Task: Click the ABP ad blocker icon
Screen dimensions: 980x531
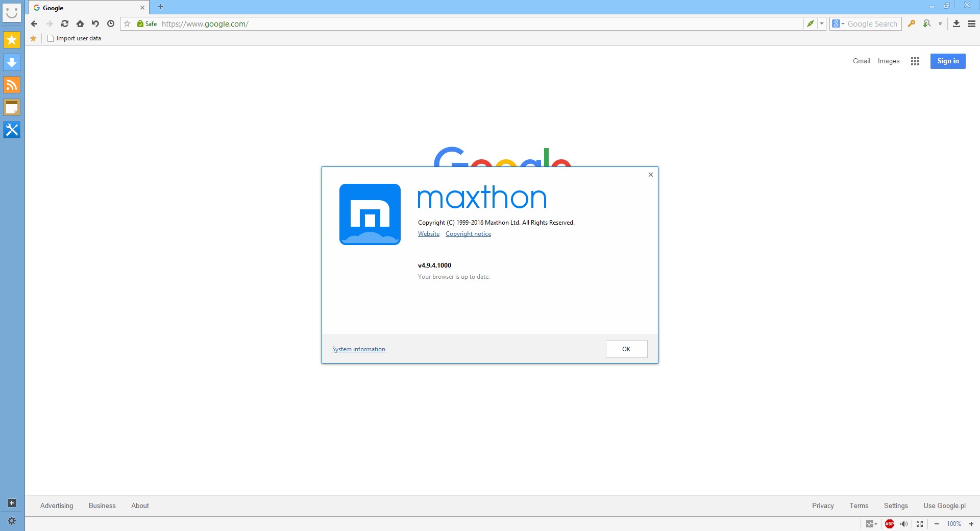Action: pyautogui.click(x=890, y=524)
